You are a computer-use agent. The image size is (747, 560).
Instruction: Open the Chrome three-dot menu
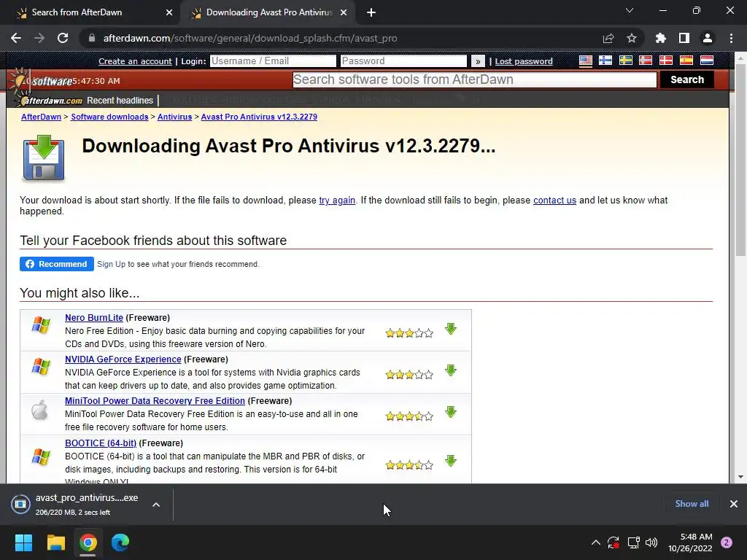tap(731, 38)
